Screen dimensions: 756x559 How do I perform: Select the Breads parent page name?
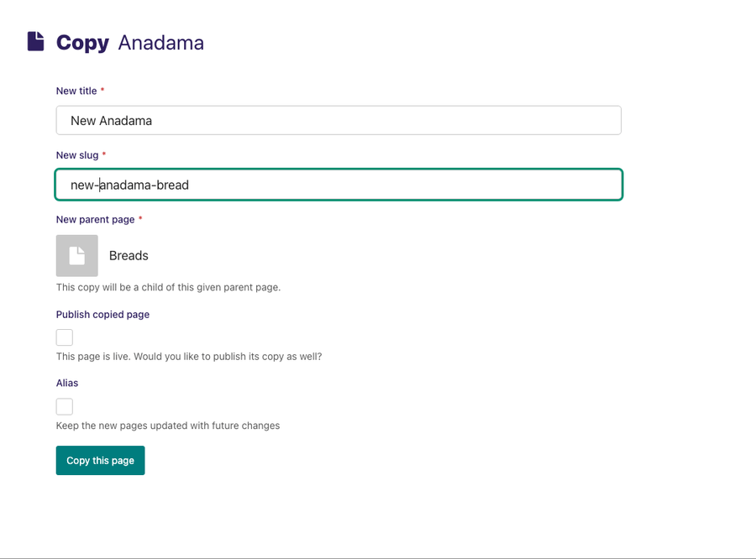pyautogui.click(x=129, y=255)
